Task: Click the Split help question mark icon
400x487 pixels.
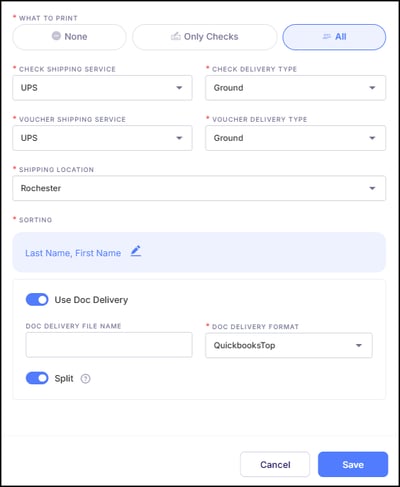Action: pos(86,379)
